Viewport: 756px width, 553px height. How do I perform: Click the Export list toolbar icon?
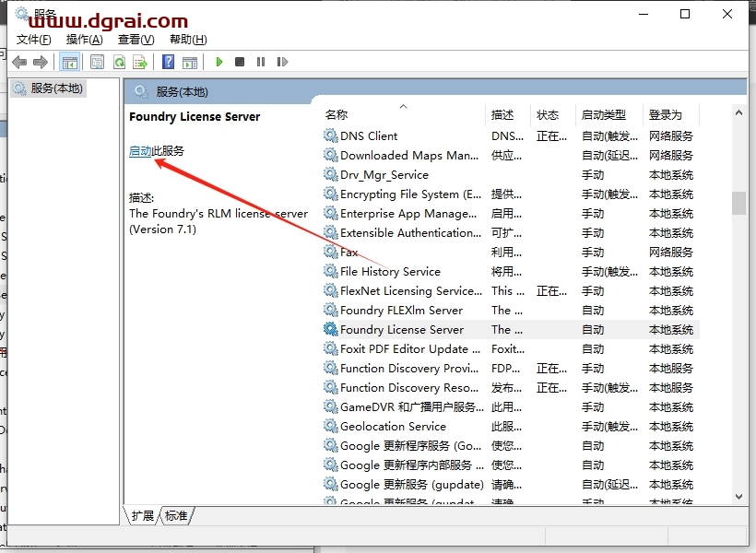pyautogui.click(x=140, y=62)
